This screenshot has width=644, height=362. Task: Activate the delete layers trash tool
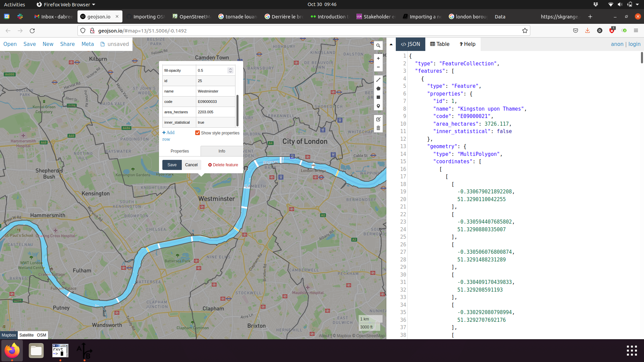(378, 128)
